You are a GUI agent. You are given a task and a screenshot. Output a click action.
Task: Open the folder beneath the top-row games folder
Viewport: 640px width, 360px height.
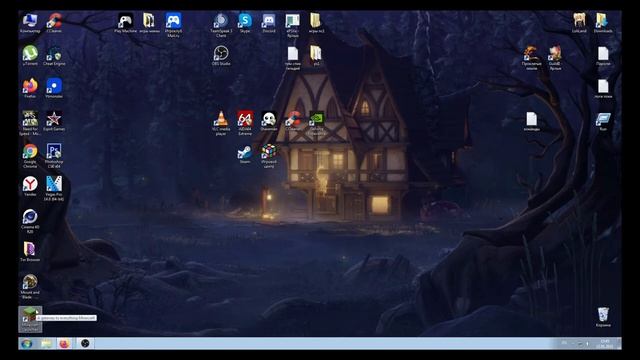pos(316,56)
